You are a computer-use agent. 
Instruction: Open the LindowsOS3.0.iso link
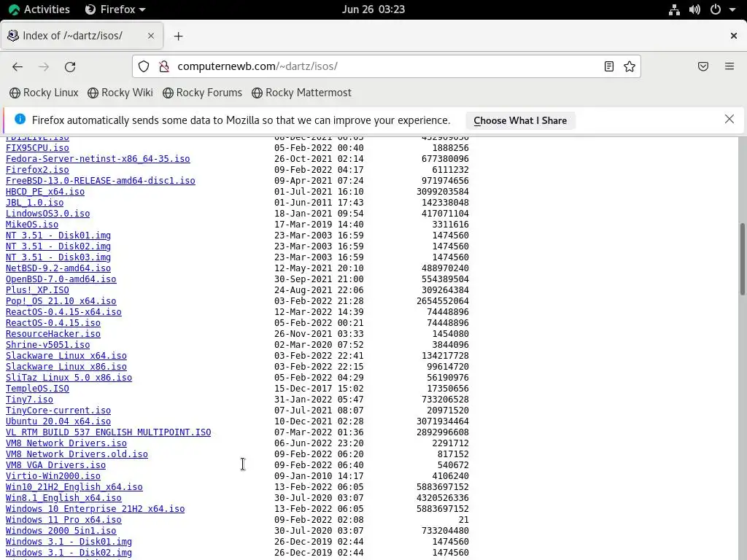[x=47, y=214]
